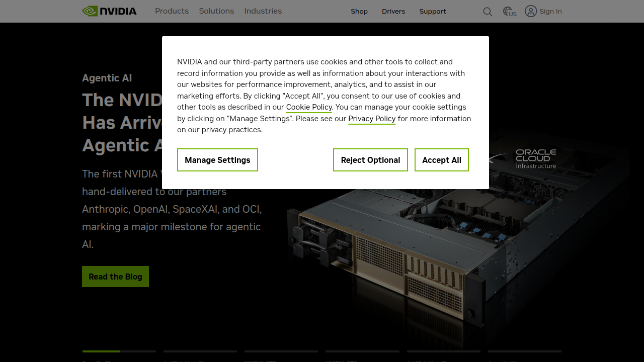Click the Sign In text link

point(550,11)
